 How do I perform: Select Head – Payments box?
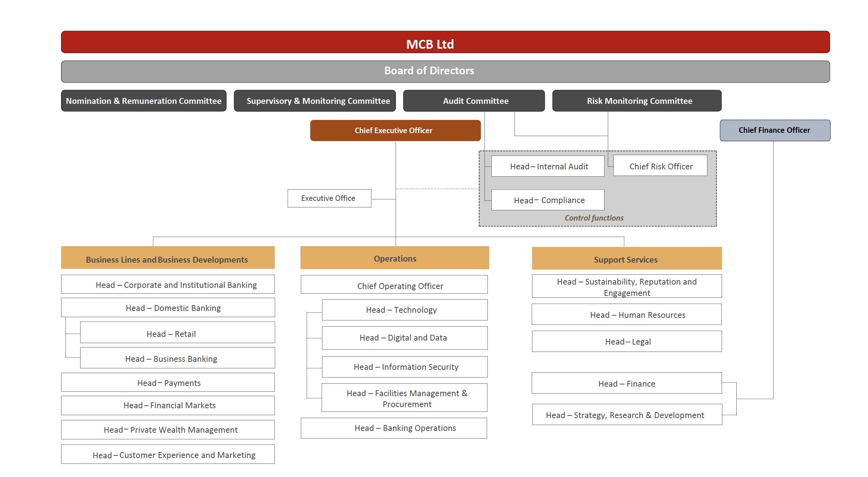coord(168,382)
